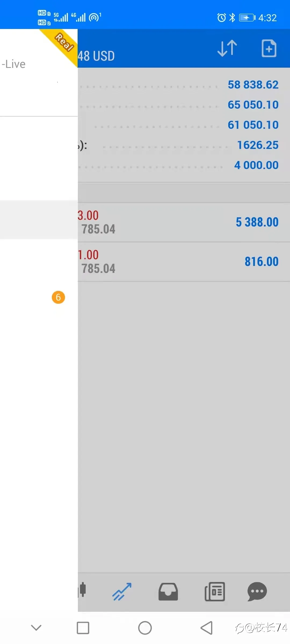Tap the Android back triangle button
The width and height of the screenshot is (290, 644).
[x=206, y=628]
